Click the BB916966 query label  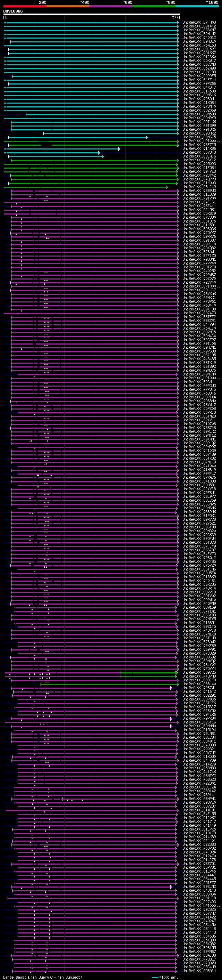click(x=13, y=11)
